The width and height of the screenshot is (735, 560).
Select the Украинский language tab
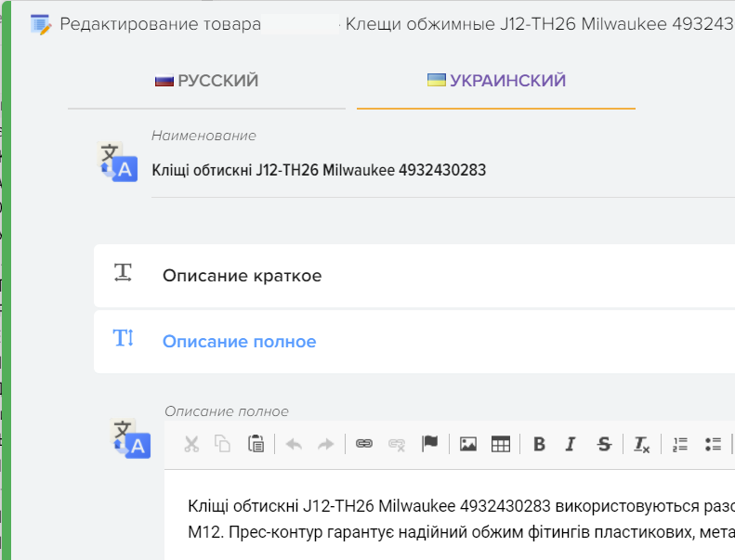[496, 81]
